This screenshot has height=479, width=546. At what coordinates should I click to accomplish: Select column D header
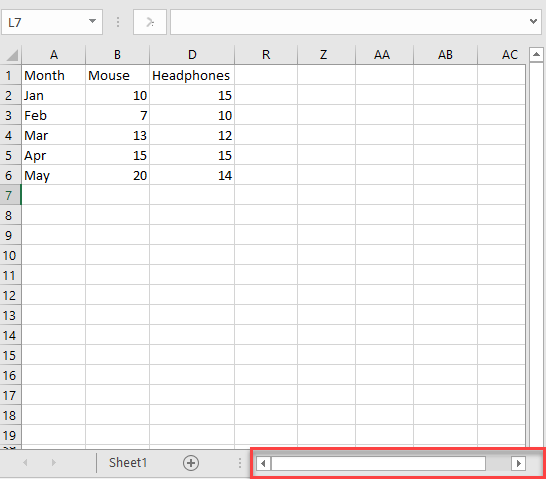(192, 55)
